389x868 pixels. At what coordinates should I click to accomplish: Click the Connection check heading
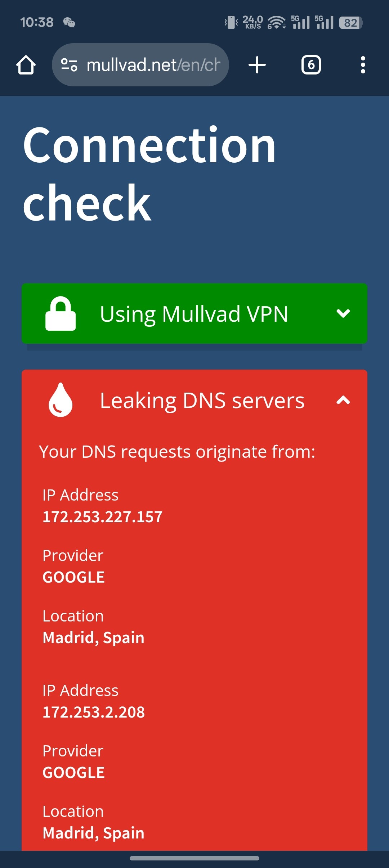click(x=149, y=174)
